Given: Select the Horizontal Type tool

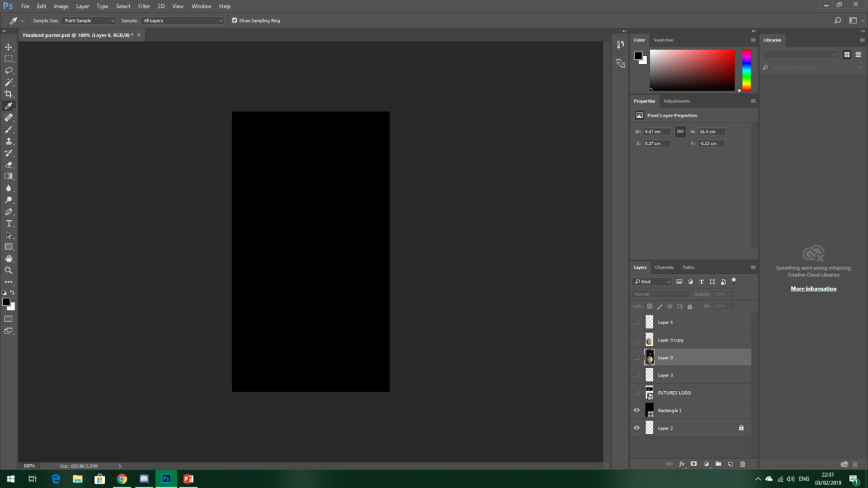Looking at the screenshot, I should click(x=9, y=224).
